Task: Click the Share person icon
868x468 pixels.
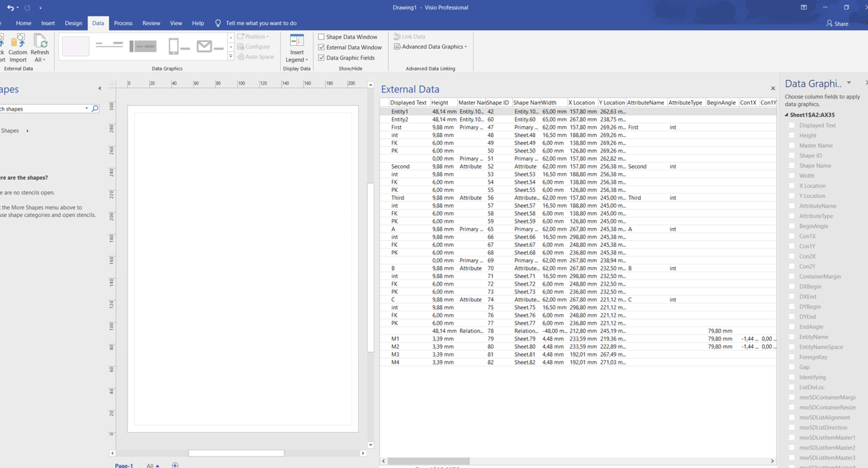Action: point(829,23)
